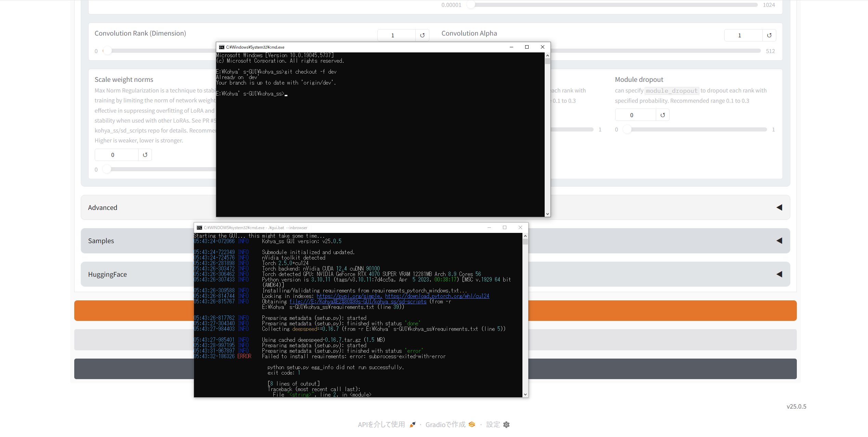
Task: Click scrollbar thumb in upper cmd window
Action: click(x=547, y=61)
